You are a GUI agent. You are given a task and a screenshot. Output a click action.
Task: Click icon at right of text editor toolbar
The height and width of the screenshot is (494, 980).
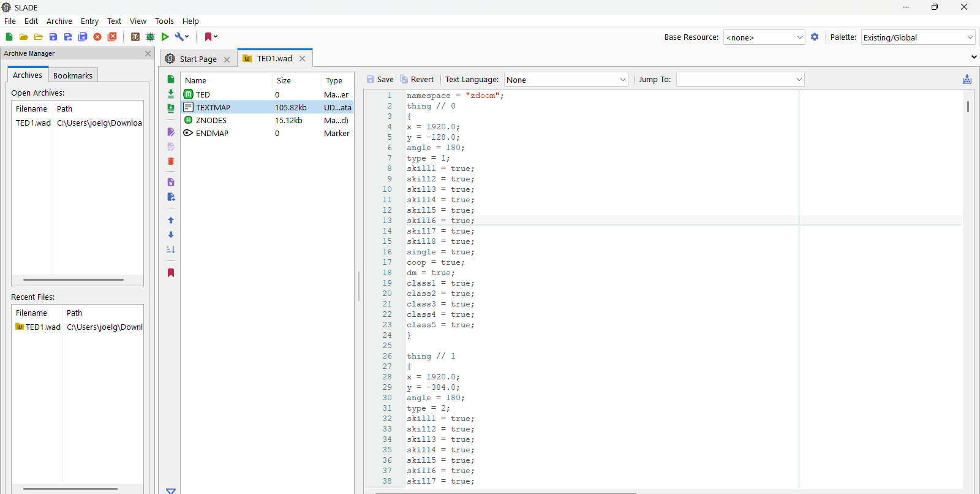[967, 79]
